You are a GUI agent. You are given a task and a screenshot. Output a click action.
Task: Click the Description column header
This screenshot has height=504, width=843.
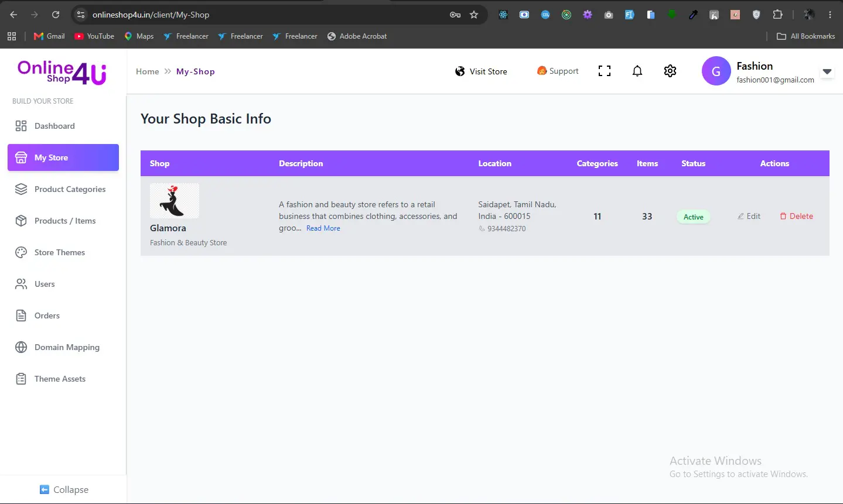click(x=301, y=163)
